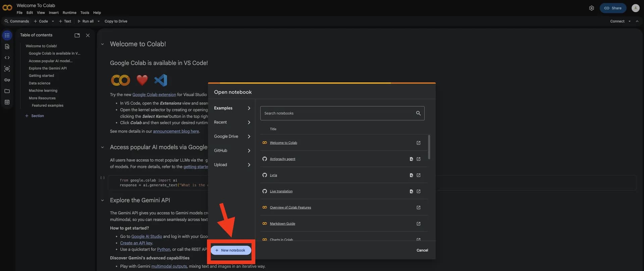Add a Text cell from the toolbar
The image size is (644, 271).
point(65,21)
